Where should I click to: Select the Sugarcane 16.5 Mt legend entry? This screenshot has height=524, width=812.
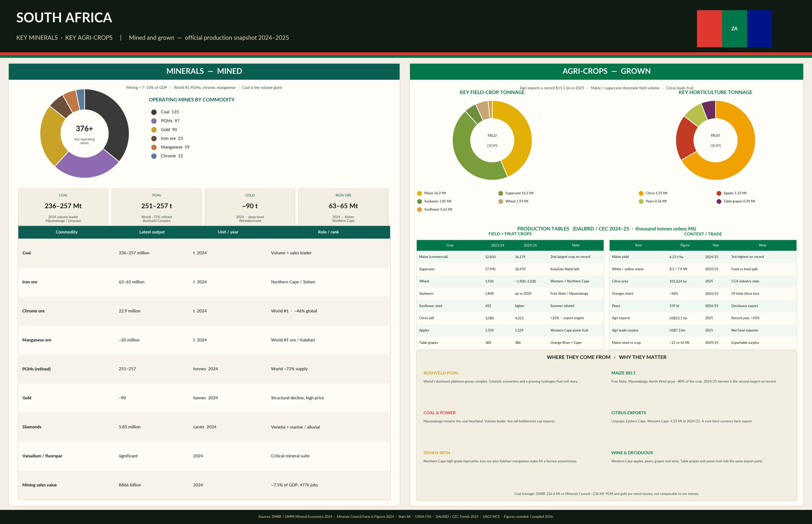tap(516, 193)
